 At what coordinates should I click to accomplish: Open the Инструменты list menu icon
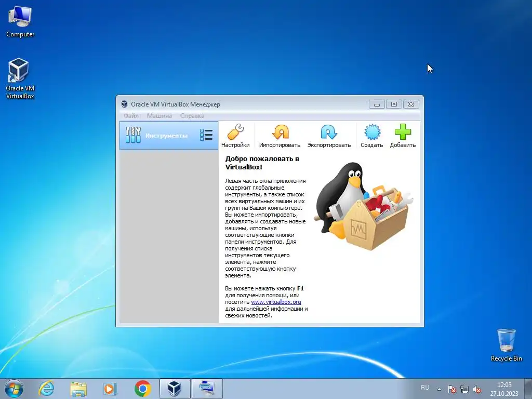point(206,135)
